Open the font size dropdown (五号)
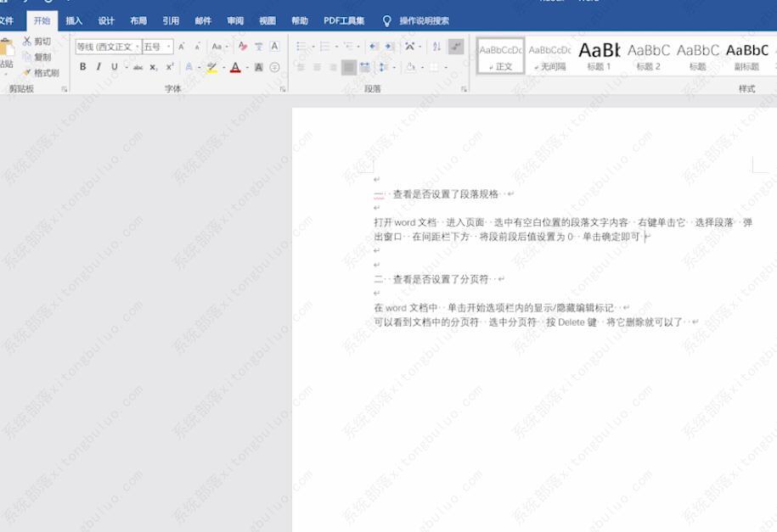This screenshot has width=777, height=532. tap(168, 47)
